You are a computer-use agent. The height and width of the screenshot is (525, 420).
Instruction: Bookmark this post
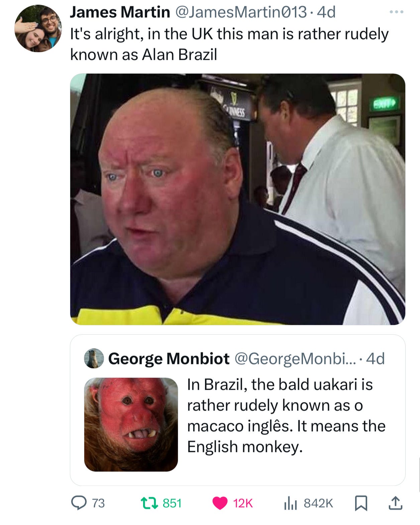[361, 503]
